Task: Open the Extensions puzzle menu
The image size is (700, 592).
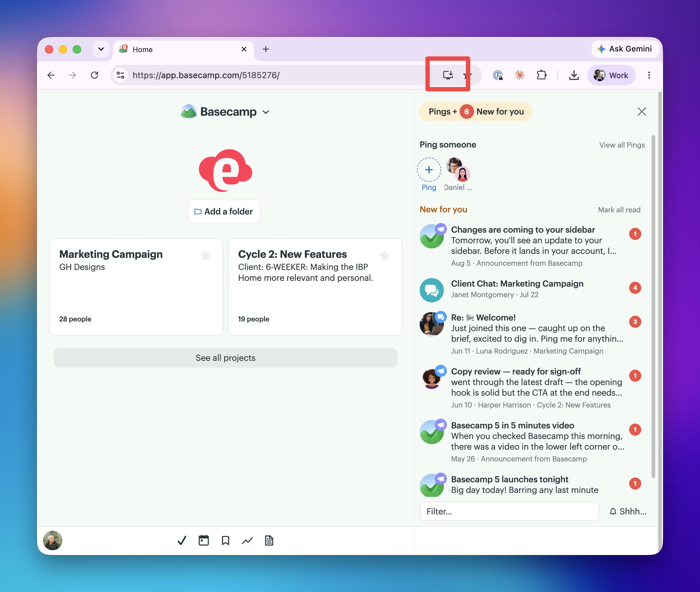Action: tap(542, 75)
